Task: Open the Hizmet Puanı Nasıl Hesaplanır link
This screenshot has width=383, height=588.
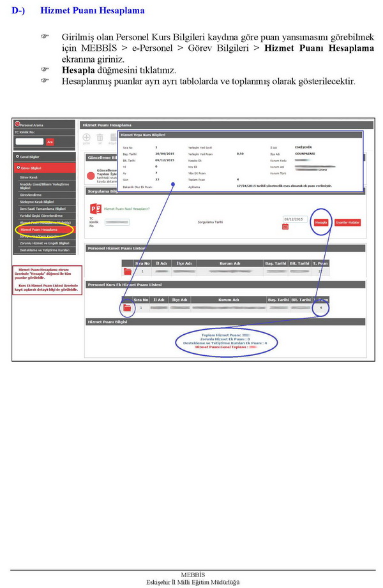Action: click(128, 209)
